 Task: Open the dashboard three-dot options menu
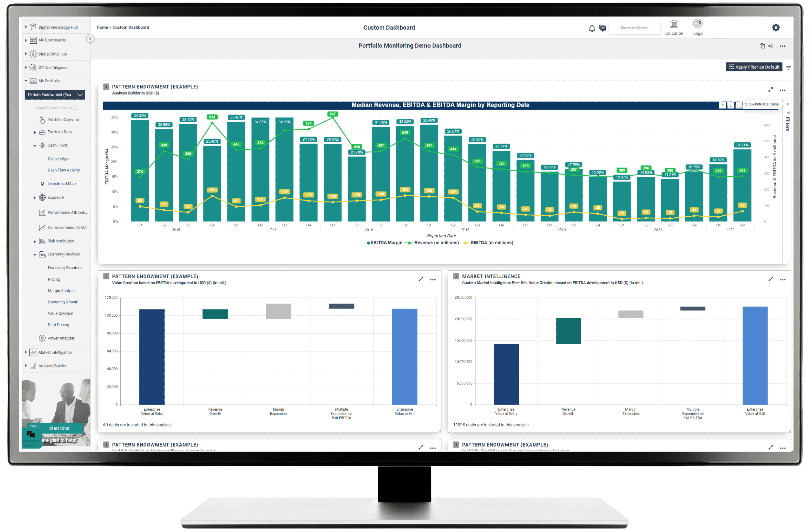click(782, 46)
